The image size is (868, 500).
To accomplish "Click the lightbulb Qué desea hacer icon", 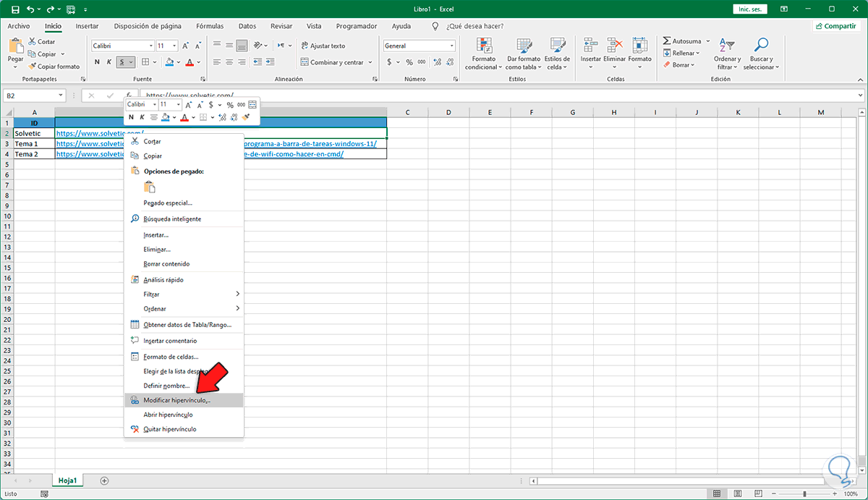I will point(435,26).
